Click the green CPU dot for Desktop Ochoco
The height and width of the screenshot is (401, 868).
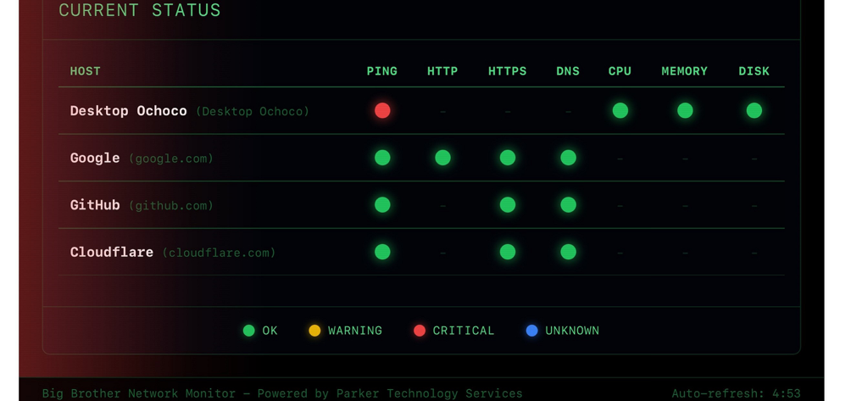tap(620, 111)
